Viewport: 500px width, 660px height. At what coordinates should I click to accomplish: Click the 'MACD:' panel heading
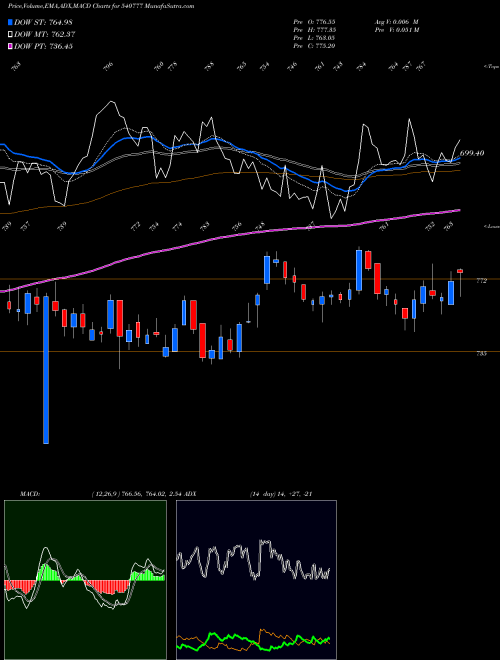[29, 494]
